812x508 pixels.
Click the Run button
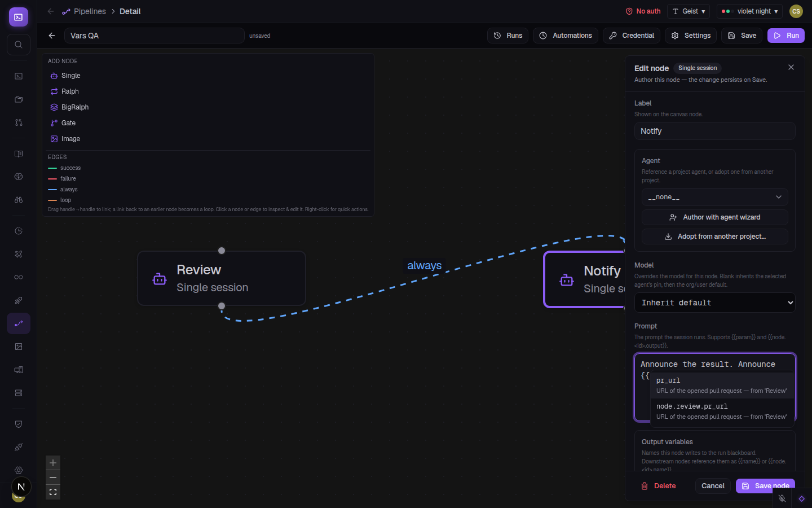pos(785,36)
